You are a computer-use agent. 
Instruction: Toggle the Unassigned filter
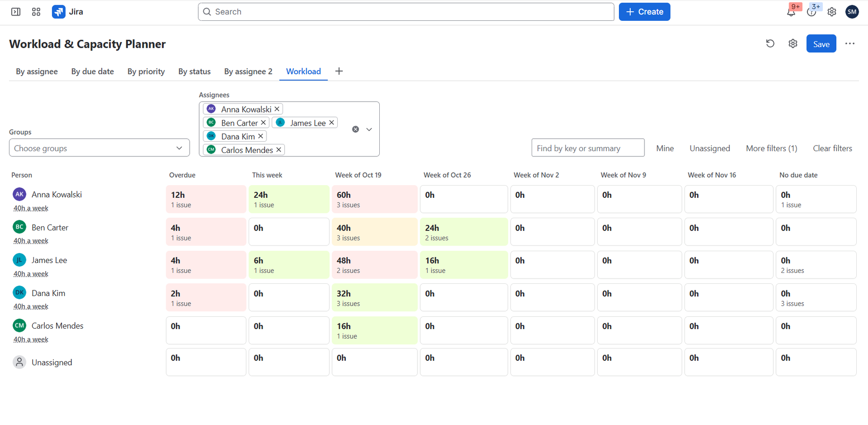click(709, 148)
